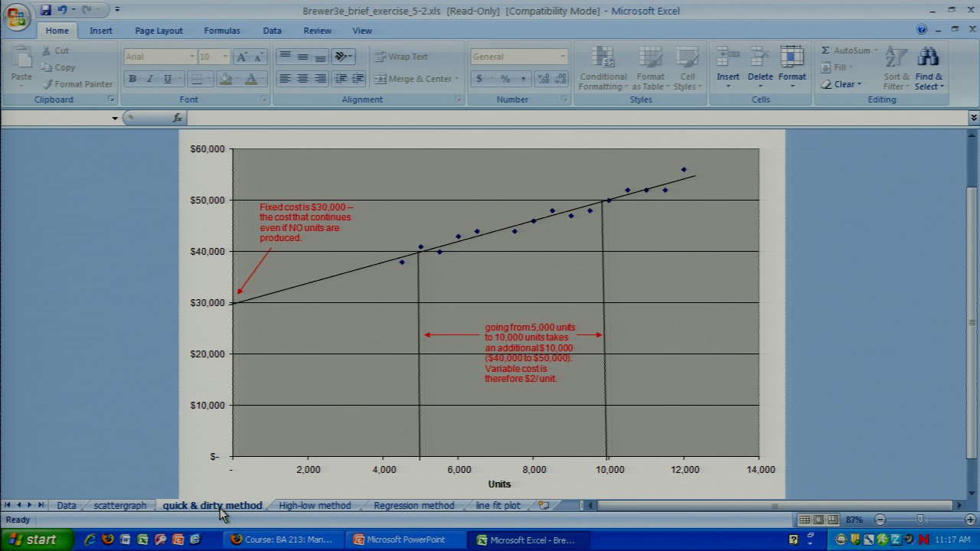Click the Save icon in Quick Access toolbar
The height and width of the screenshot is (551, 980).
pos(45,10)
